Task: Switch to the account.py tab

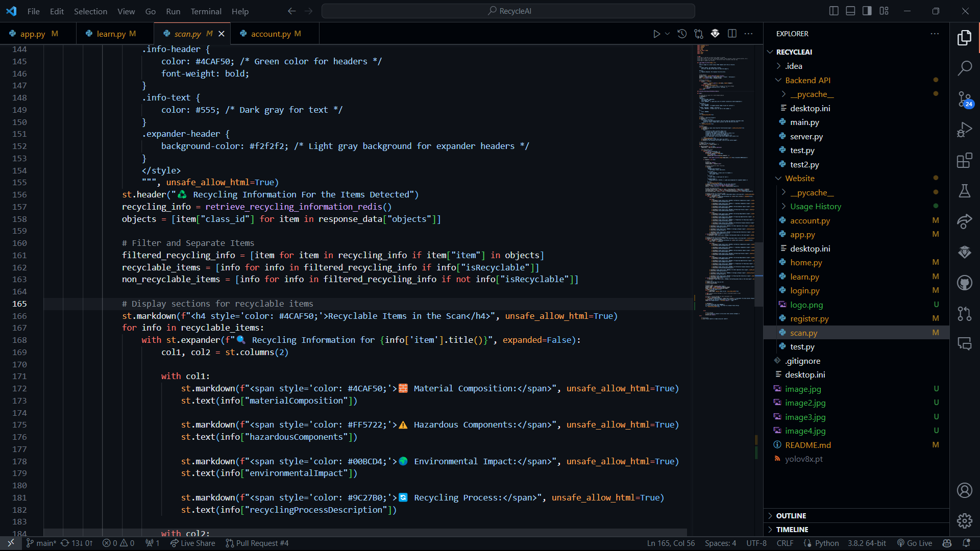Action: click(271, 34)
